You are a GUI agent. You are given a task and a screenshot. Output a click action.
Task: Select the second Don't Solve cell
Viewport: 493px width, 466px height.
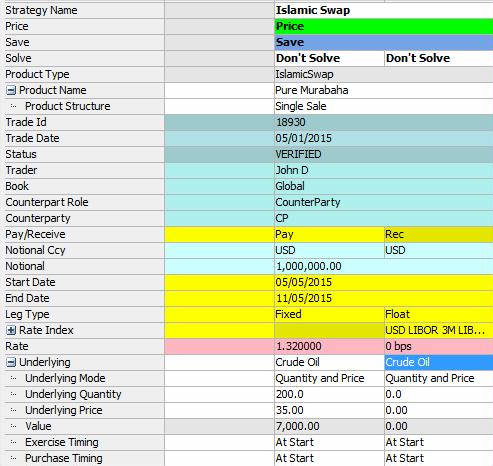coord(439,58)
